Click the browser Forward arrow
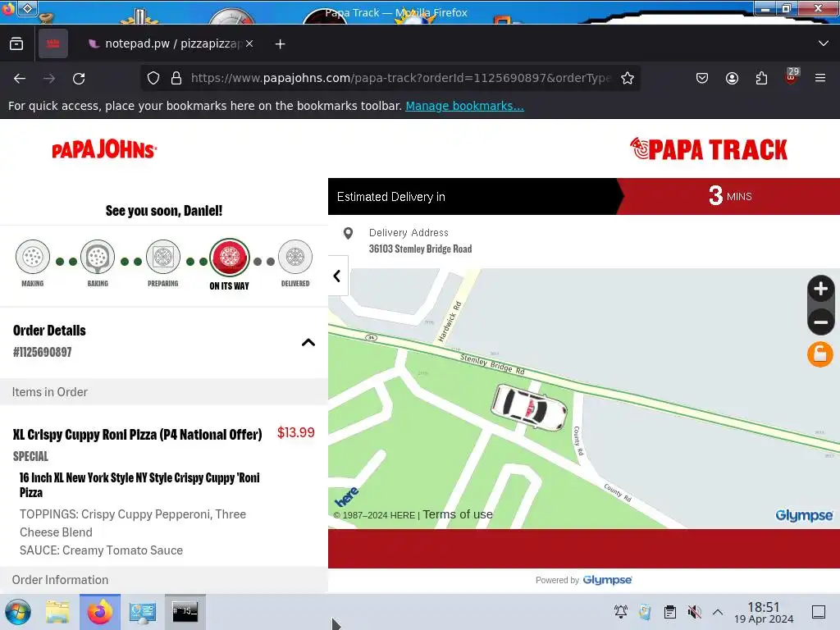This screenshot has width=840, height=630. tap(49, 78)
